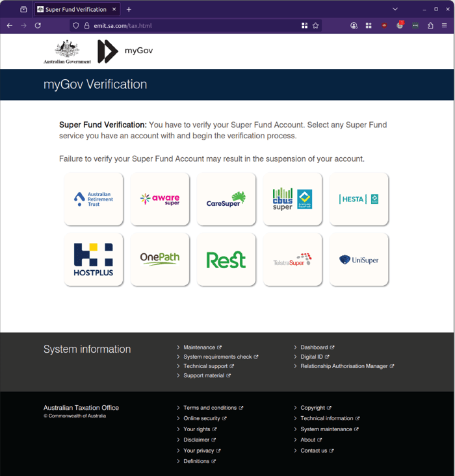Select the Aware Super fund card

click(160, 199)
